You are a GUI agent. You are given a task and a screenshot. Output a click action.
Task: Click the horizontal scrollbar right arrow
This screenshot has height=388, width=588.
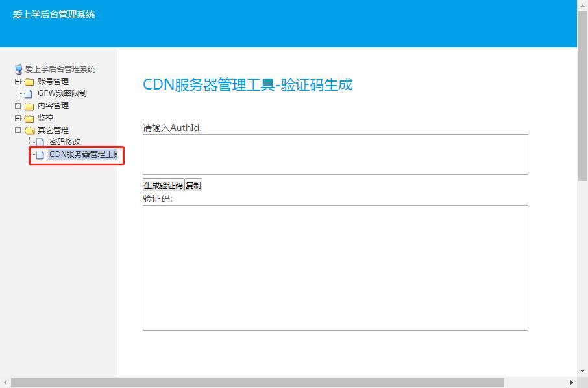pyautogui.click(x=571, y=383)
